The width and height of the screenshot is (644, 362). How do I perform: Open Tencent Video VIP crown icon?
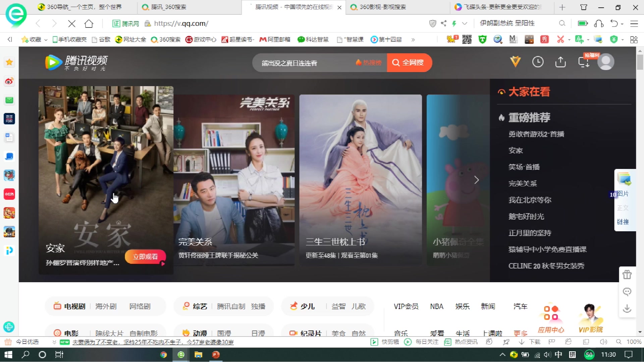point(515,62)
